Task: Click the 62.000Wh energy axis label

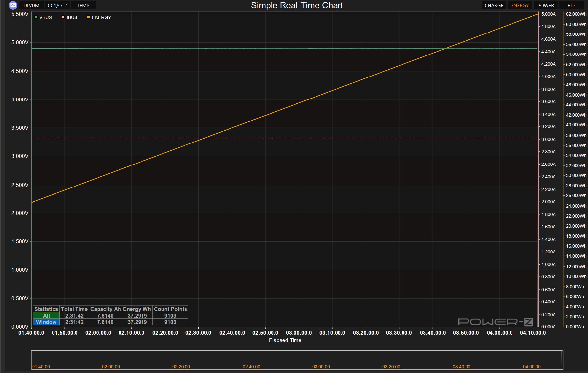Action: [x=576, y=14]
